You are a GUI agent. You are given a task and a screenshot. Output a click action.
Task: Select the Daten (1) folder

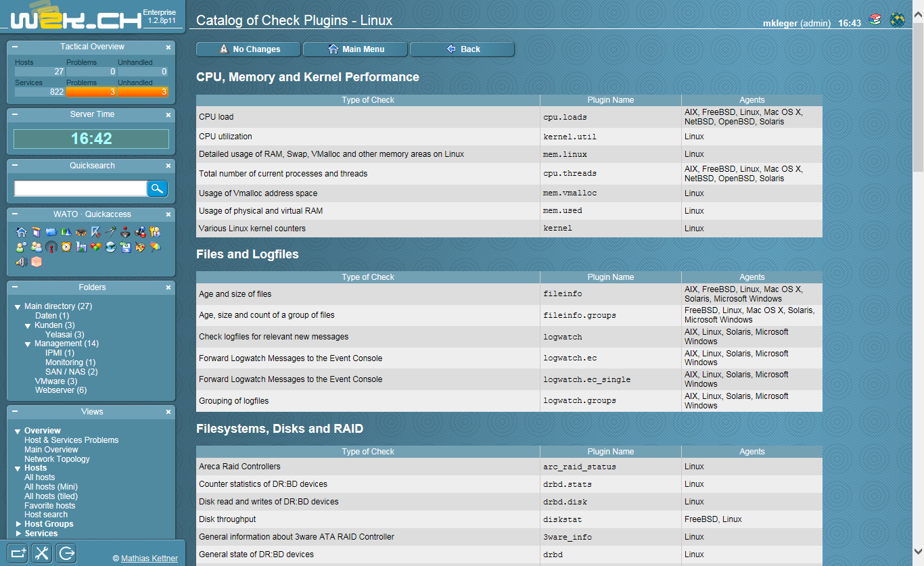click(x=52, y=316)
